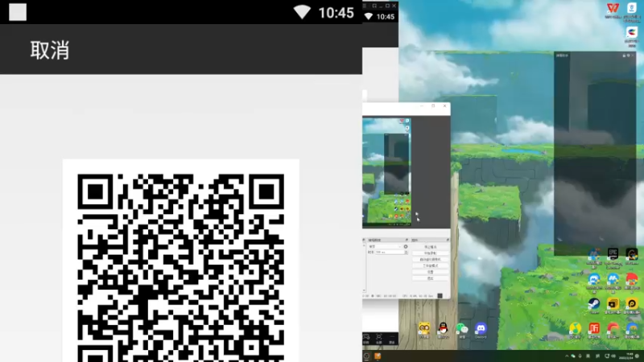Screen dimensions: 644x362
Task: Open the Steam desktop shortcut
Action: [594, 306]
